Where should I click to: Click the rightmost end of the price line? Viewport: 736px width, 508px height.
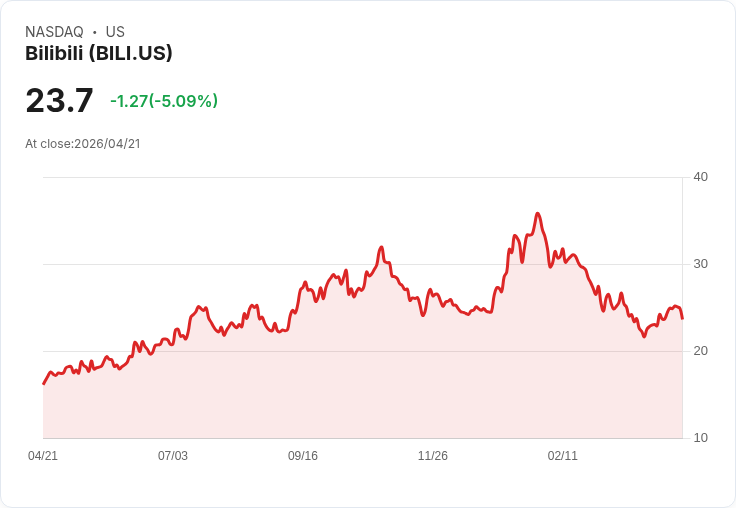682,318
